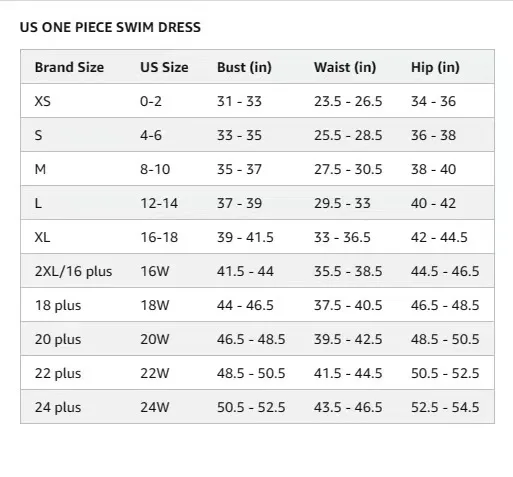Select the 22W US size cell
This screenshot has width=513, height=477.
pyautogui.click(x=155, y=373)
